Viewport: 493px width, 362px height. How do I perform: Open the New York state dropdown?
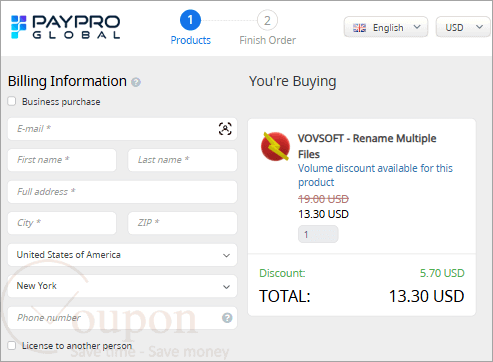pos(122,286)
